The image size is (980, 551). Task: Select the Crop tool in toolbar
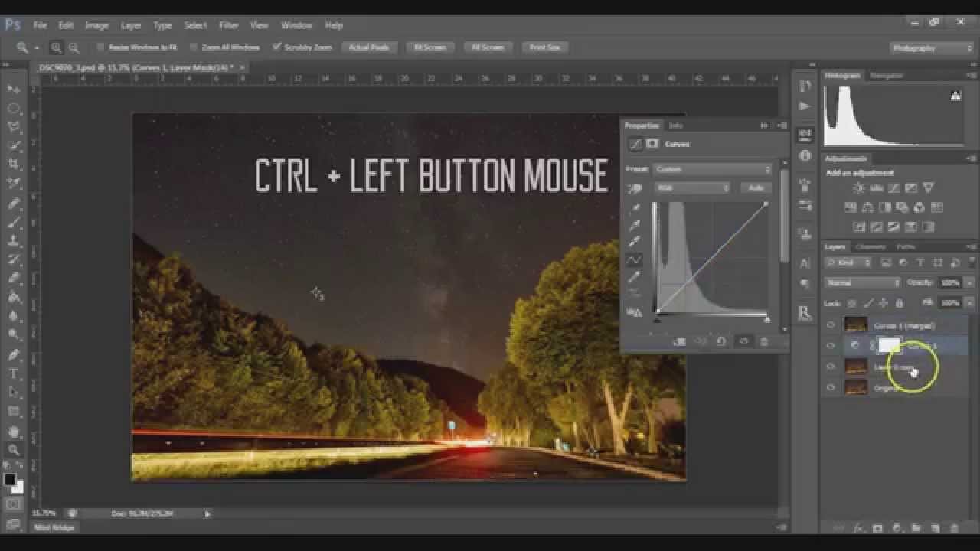coord(14,165)
